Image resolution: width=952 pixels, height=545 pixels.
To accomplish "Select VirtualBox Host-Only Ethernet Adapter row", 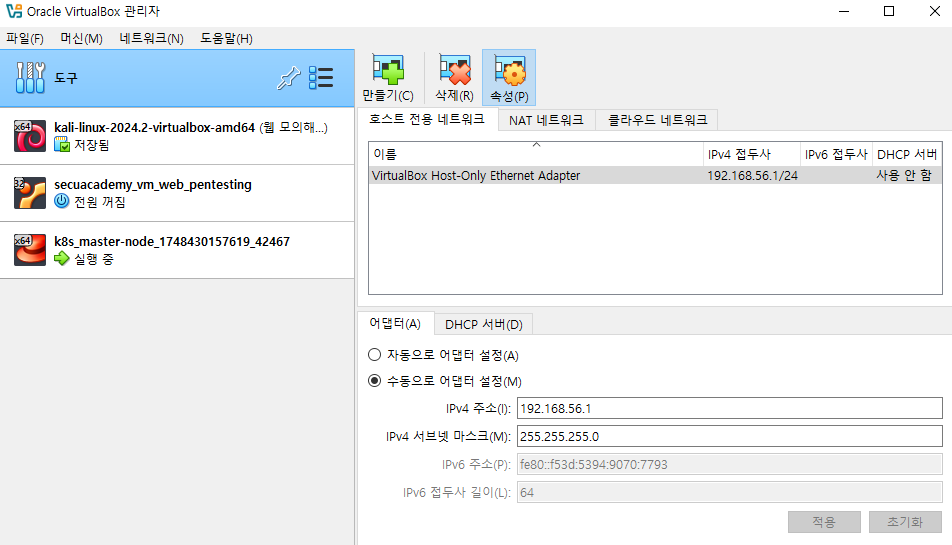I will tap(655, 175).
